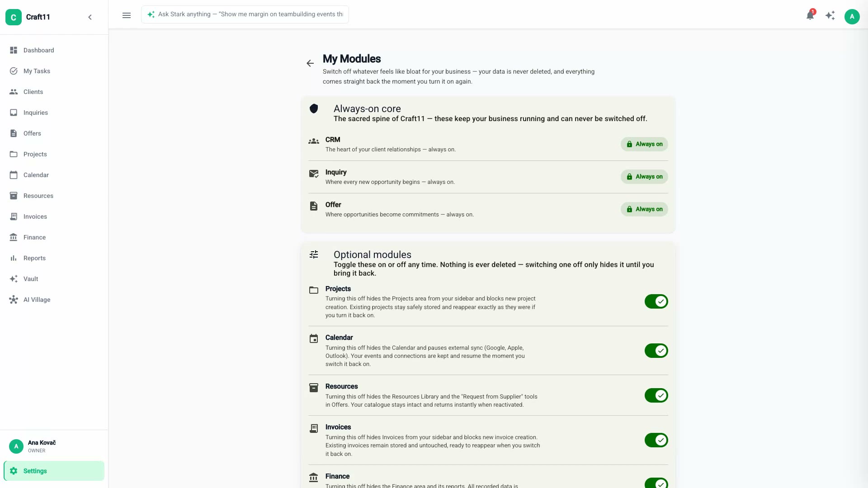The height and width of the screenshot is (488, 868).
Task: Switch off the Calendar module
Action: click(x=656, y=351)
